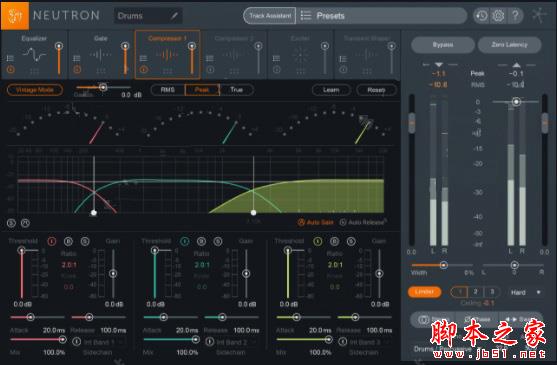Adjust the L/R pan slider handle
557x365 pixels.
click(514, 265)
